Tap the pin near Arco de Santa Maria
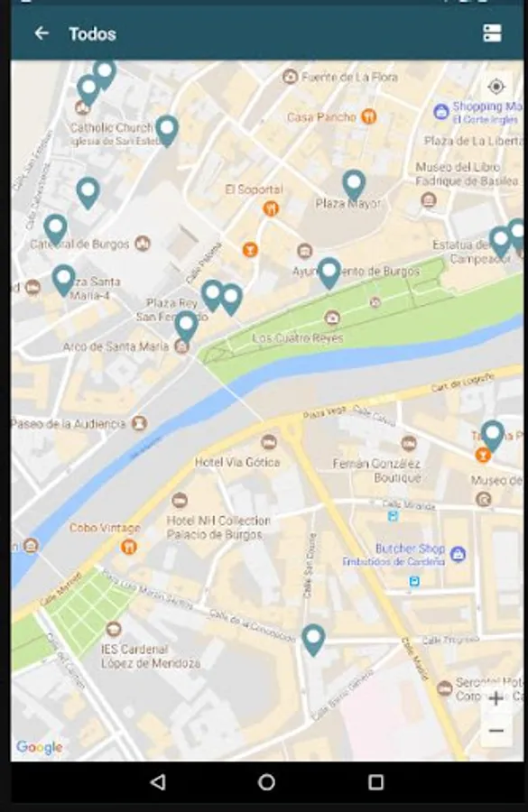The width and height of the screenshot is (528, 812). click(x=186, y=327)
